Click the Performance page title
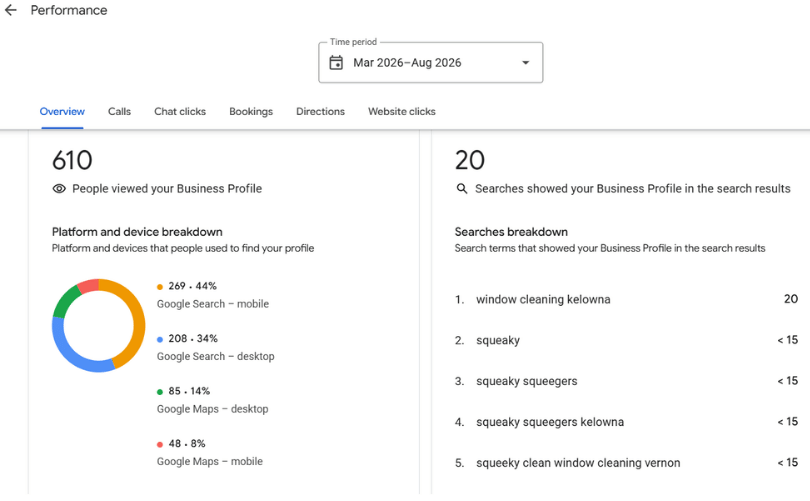The height and width of the screenshot is (501, 810). 69,10
